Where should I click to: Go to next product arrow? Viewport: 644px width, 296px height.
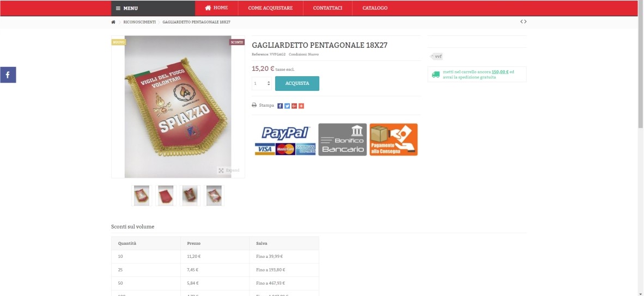click(525, 22)
